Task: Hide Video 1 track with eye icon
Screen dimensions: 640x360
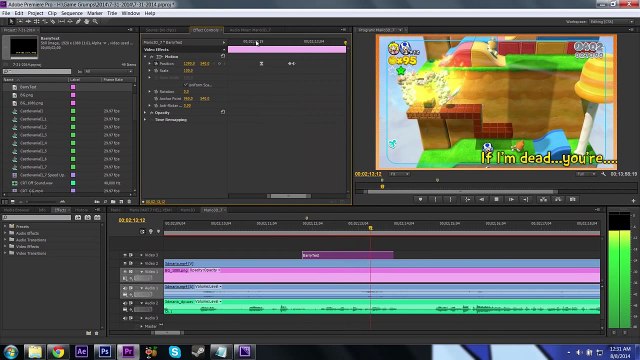Action: tap(125, 271)
